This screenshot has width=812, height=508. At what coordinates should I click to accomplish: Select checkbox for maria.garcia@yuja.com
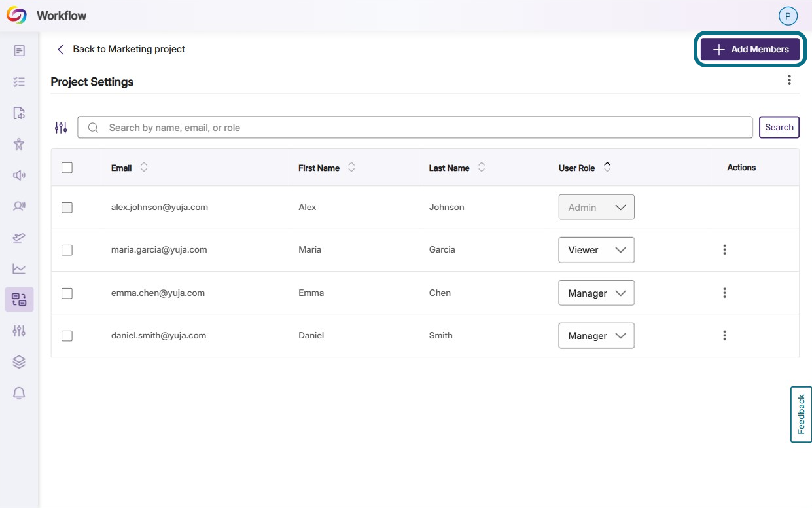[67, 250]
